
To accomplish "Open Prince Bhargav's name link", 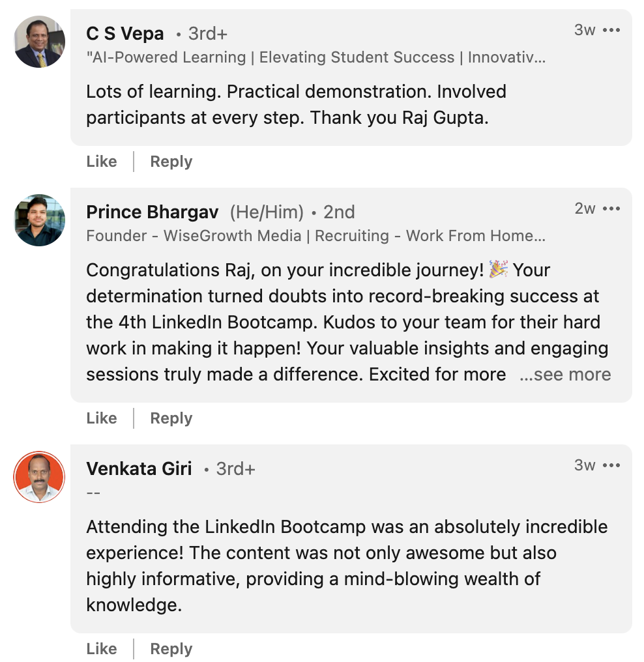I will click(151, 212).
